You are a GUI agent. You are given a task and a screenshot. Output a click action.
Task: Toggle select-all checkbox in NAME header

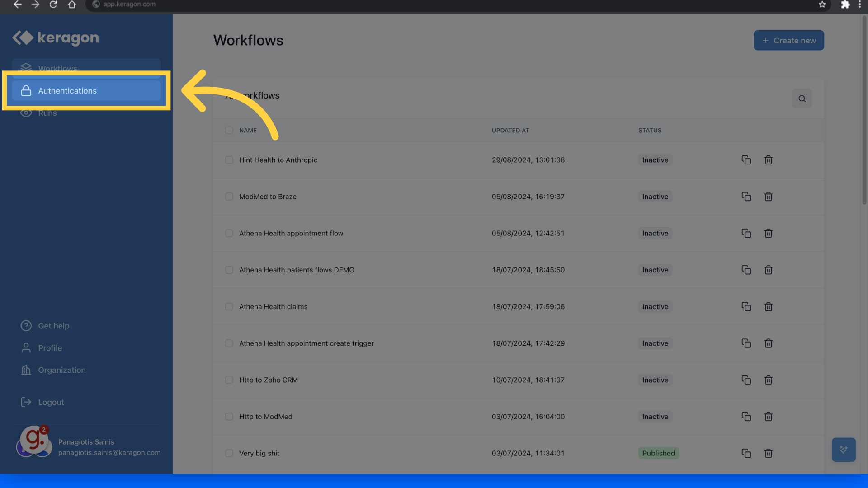click(x=229, y=131)
